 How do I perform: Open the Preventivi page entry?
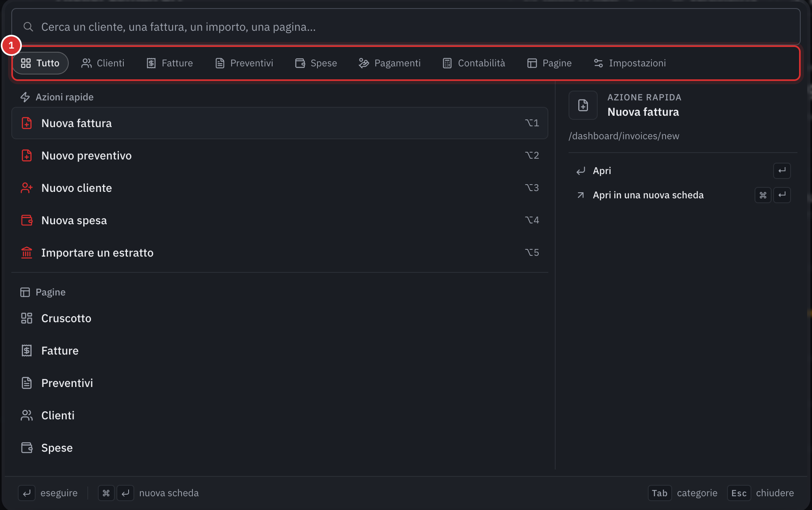(280, 383)
